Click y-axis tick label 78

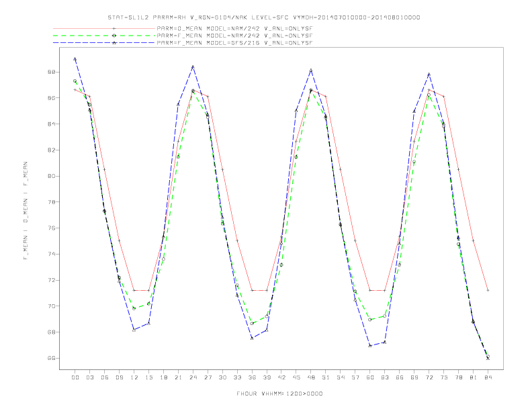pos(52,201)
